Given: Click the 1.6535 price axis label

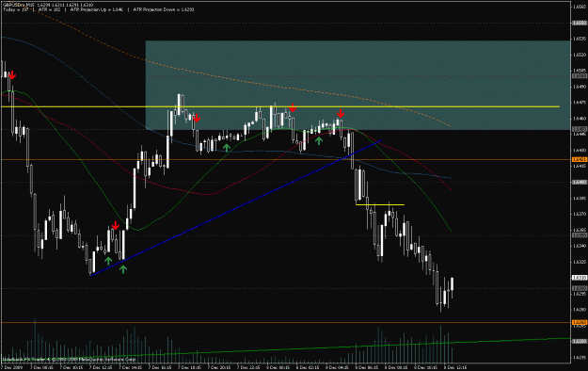Looking at the screenshot, I should 579,39.
